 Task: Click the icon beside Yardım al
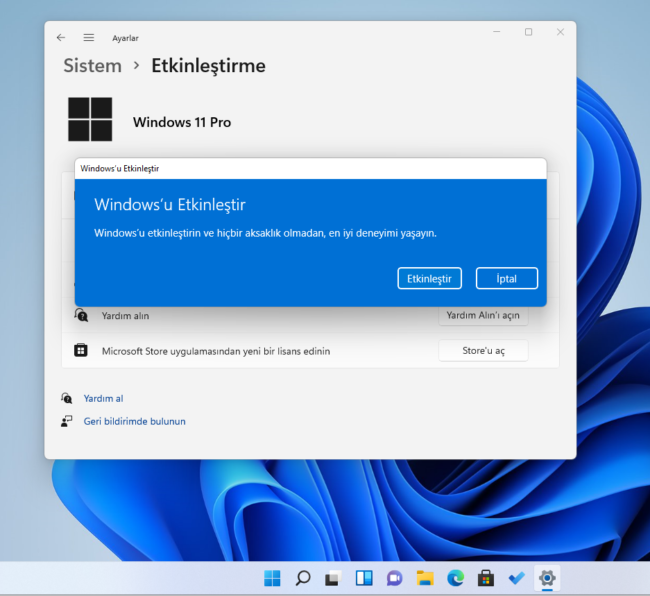pos(66,398)
